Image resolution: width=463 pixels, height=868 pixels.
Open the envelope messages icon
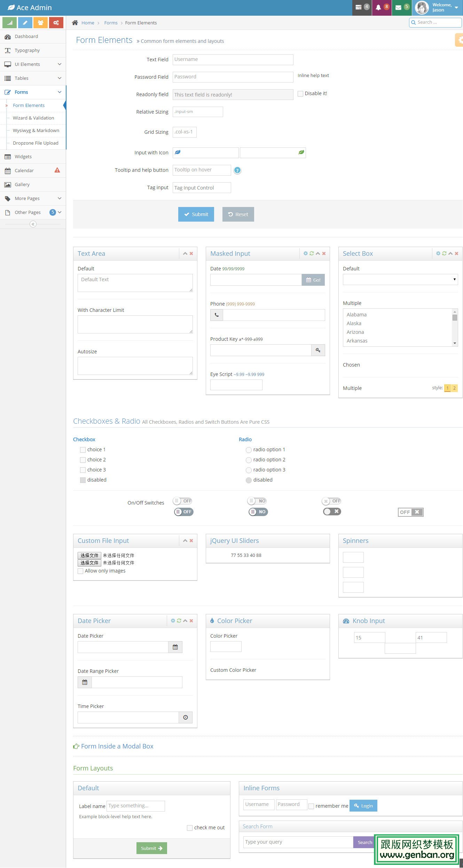(x=398, y=7)
